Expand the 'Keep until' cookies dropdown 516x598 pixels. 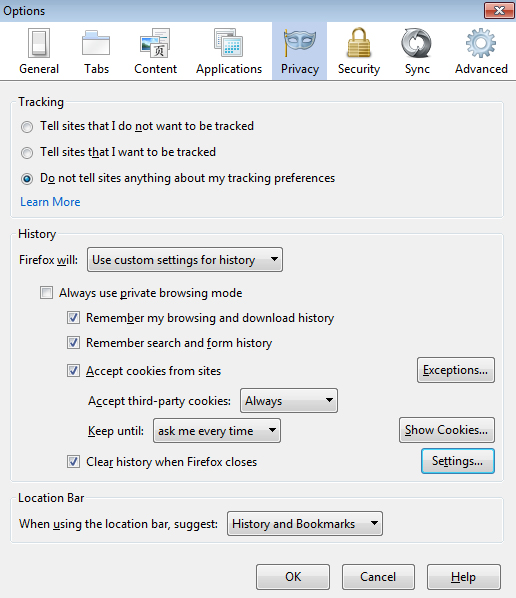coord(217,431)
